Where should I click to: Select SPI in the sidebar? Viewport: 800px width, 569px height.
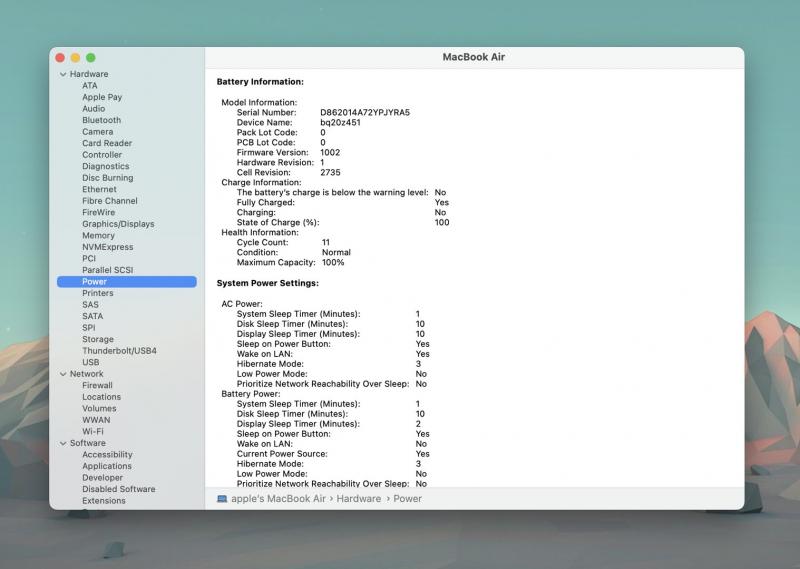(89, 328)
